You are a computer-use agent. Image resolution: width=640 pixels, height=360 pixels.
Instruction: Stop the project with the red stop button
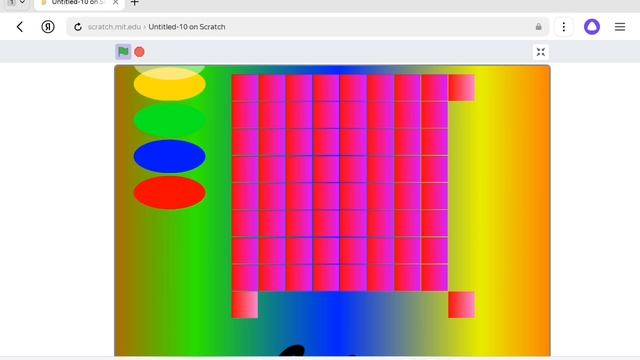coord(139,52)
